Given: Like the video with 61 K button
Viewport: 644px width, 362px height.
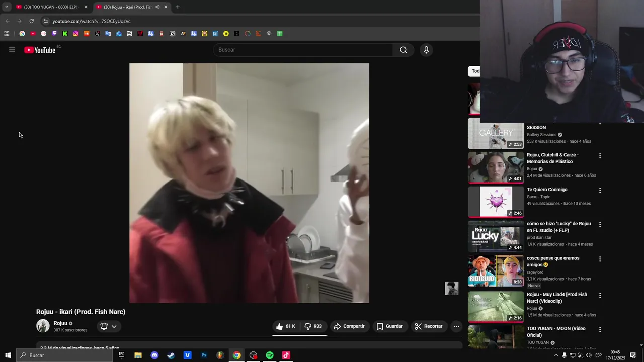Looking at the screenshot, I should [x=286, y=326].
